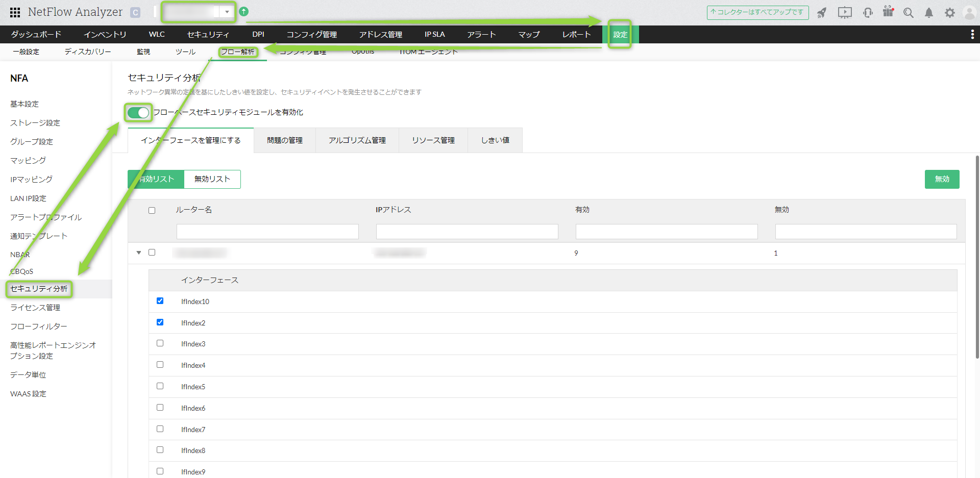Check the IfIndex5 checkbox
The width and height of the screenshot is (980, 478).
click(x=160, y=386)
